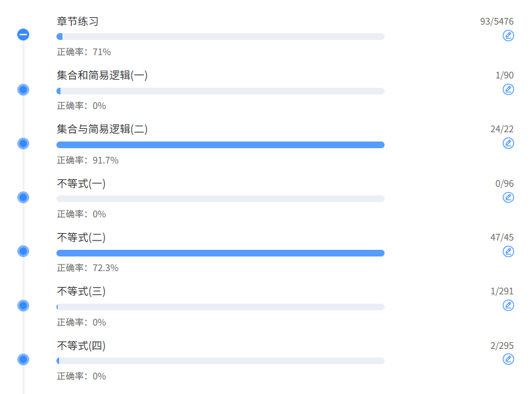Click the 不等式(二) chapter title
Image resolution: width=532 pixels, height=394 pixels.
81,237
